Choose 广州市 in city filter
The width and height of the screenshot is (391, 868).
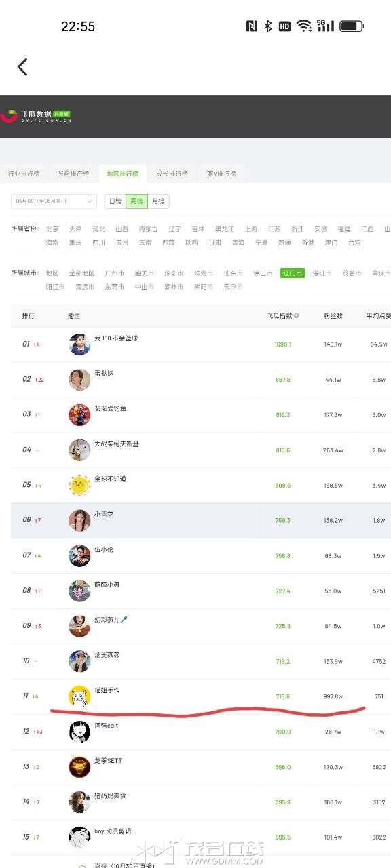pyautogui.click(x=115, y=273)
